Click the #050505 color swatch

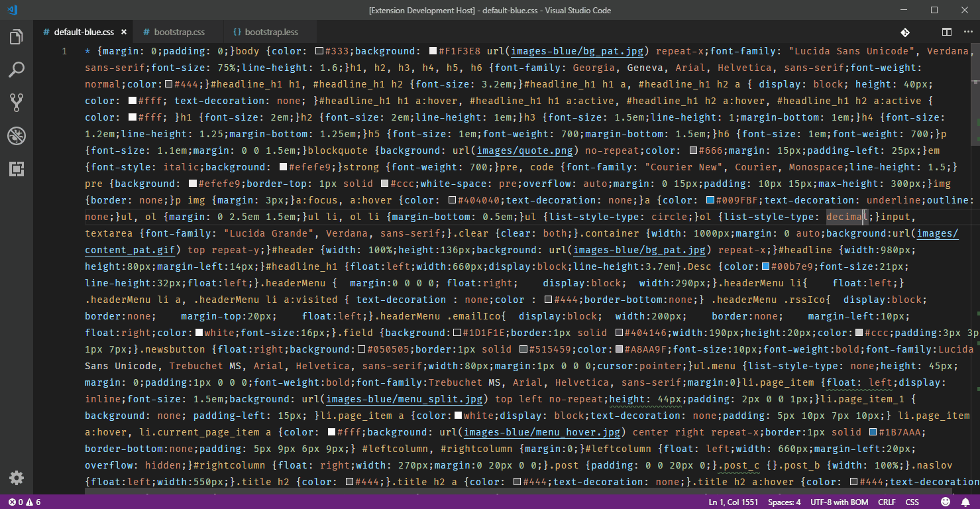click(x=361, y=349)
